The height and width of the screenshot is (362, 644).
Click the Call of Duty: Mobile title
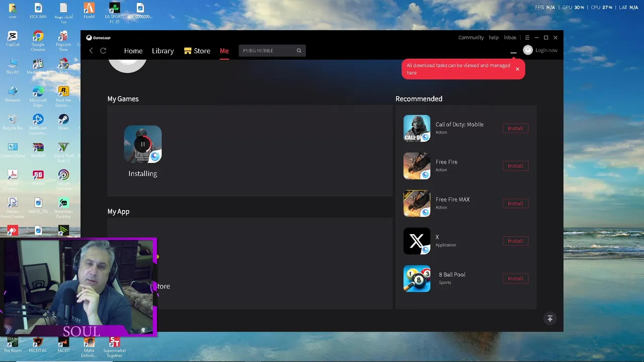pos(459,124)
